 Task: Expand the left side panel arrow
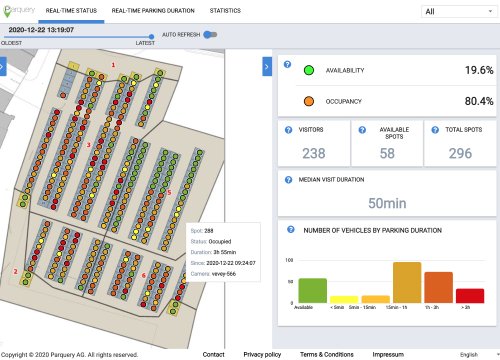pyautogui.click(x=3, y=67)
